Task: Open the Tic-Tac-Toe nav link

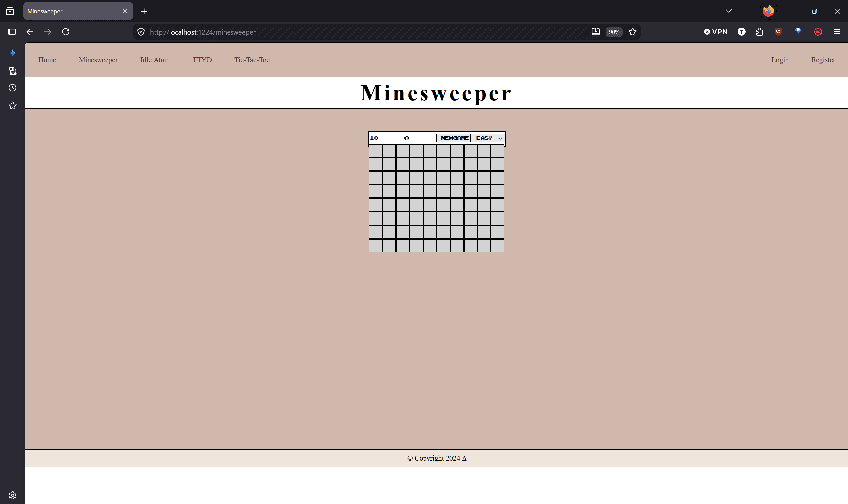Action: click(x=252, y=60)
